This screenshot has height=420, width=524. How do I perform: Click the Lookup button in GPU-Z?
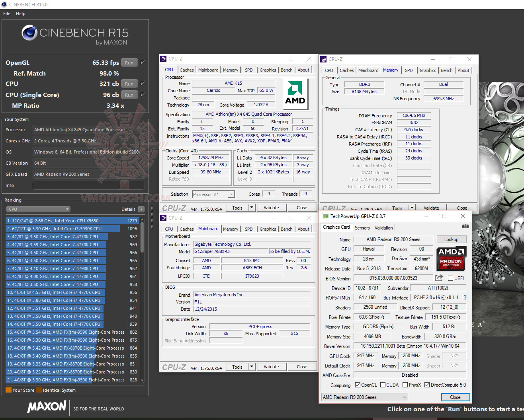pos(452,239)
